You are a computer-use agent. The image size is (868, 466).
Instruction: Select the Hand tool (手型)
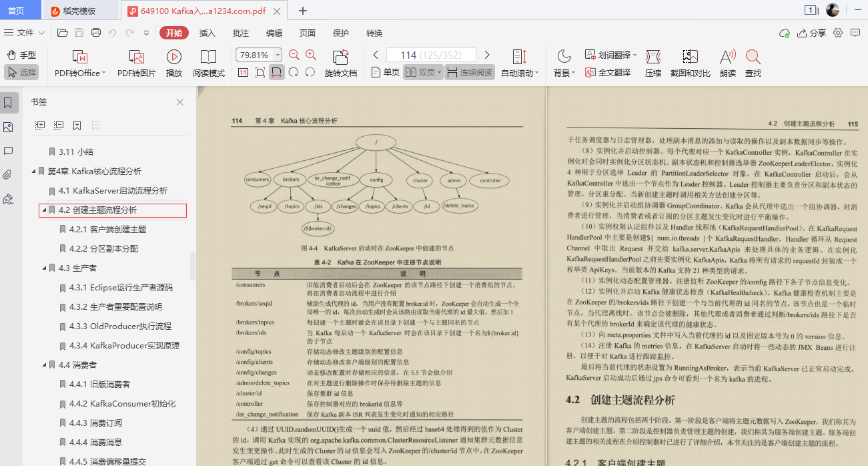tap(21, 55)
